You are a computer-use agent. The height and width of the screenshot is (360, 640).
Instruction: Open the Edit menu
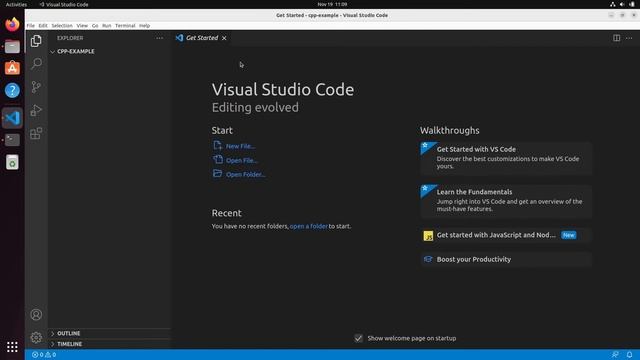(43, 26)
